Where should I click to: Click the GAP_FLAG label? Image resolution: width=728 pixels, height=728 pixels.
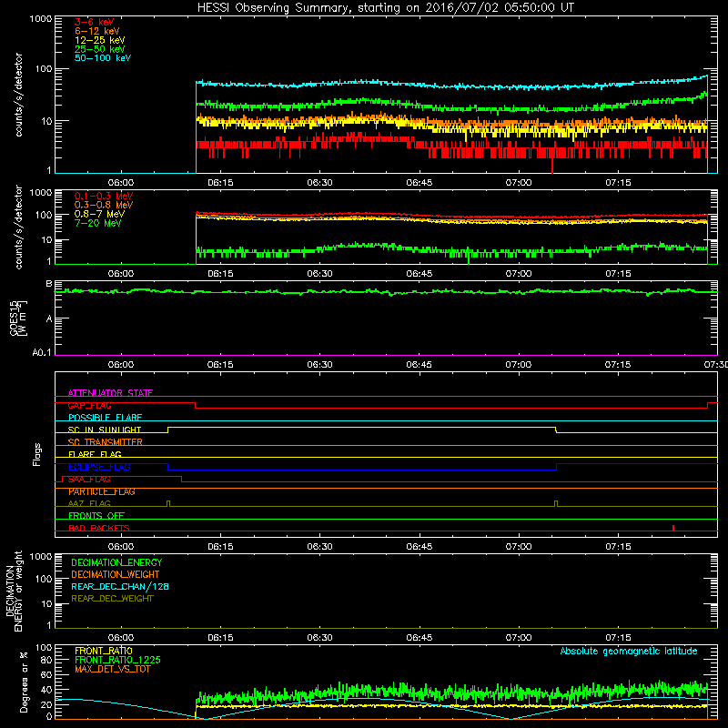(89, 405)
